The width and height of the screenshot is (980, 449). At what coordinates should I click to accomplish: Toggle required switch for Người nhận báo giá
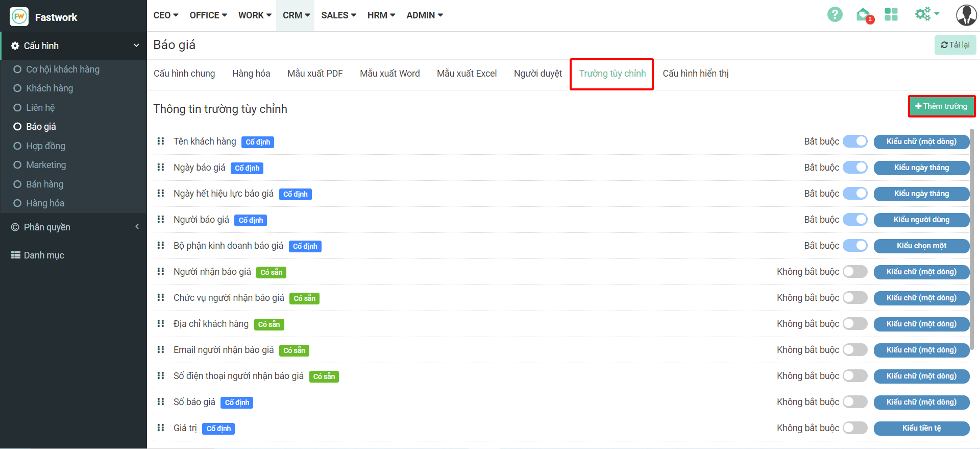coord(855,272)
